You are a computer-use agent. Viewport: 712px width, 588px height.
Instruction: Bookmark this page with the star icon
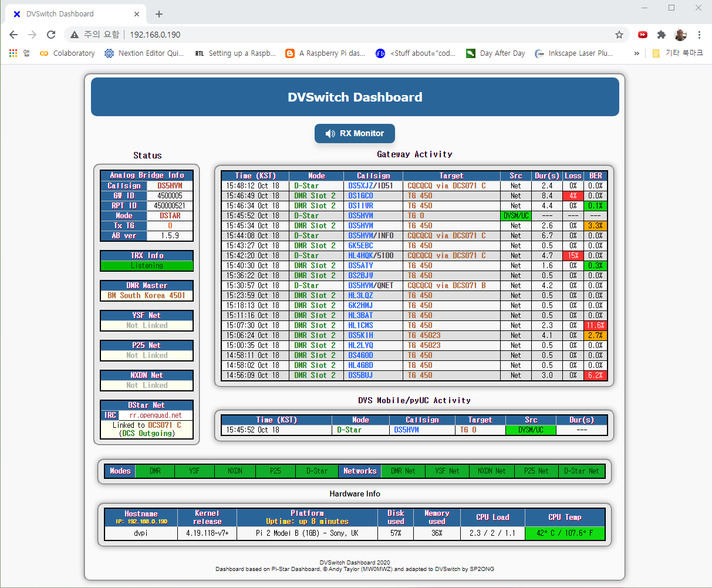pyautogui.click(x=619, y=35)
